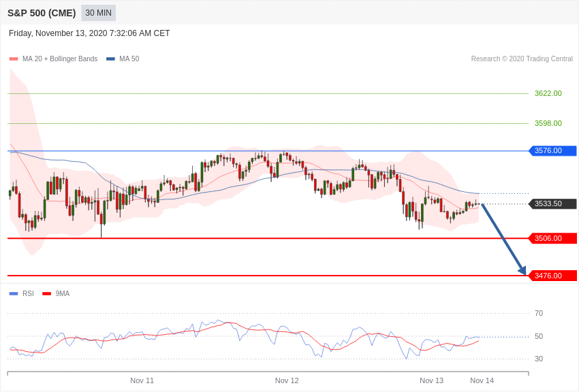Screen dimensions: 579x392
Task: Click the 3598.00 resistance level label
Action: tap(548, 123)
